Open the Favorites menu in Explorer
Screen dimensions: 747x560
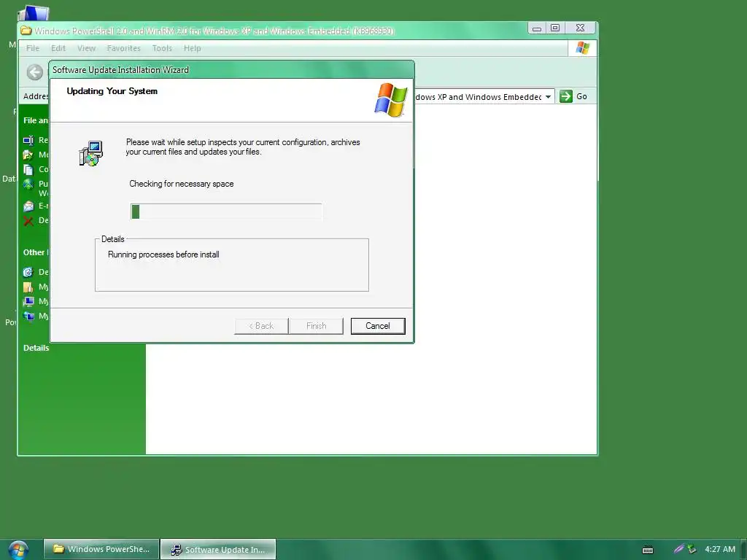(124, 48)
